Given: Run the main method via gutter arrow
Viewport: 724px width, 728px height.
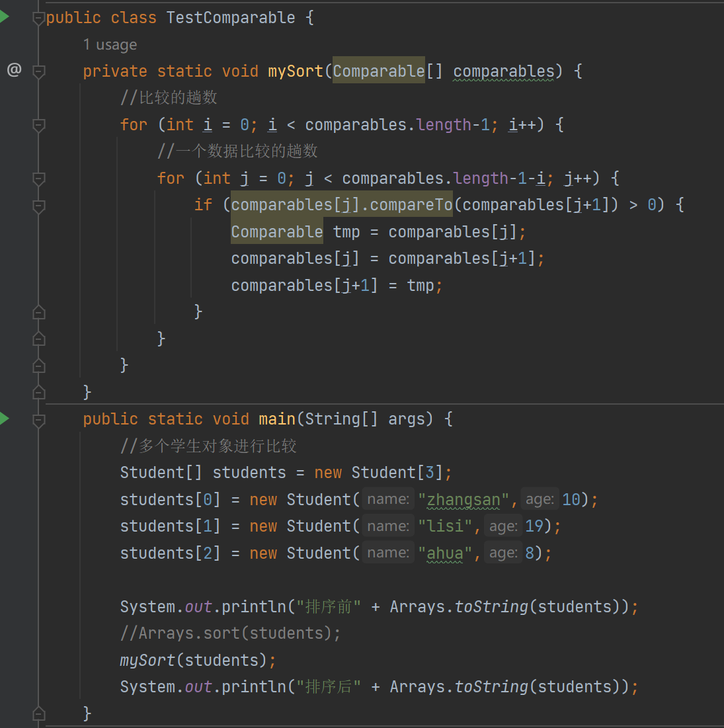Looking at the screenshot, I should pos(4,419).
